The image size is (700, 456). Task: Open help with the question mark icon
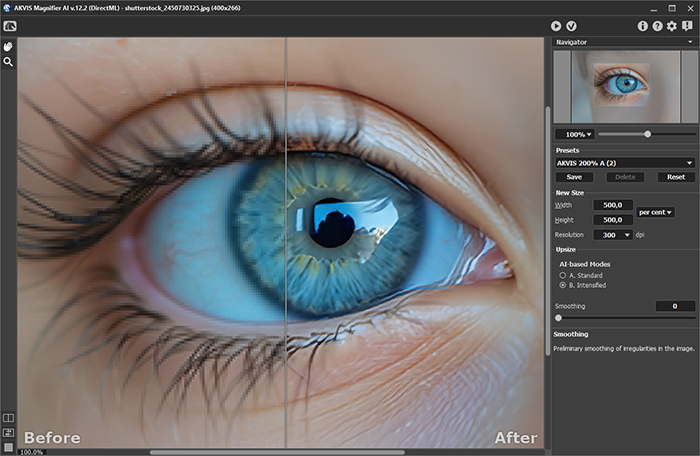click(x=657, y=26)
